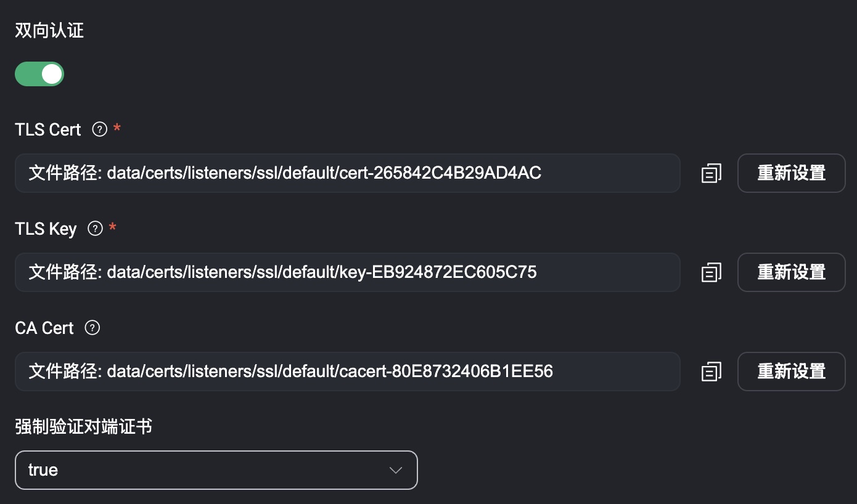Click the TLS Cert file path field
This screenshot has width=857, height=504.
pyautogui.click(x=347, y=173)
